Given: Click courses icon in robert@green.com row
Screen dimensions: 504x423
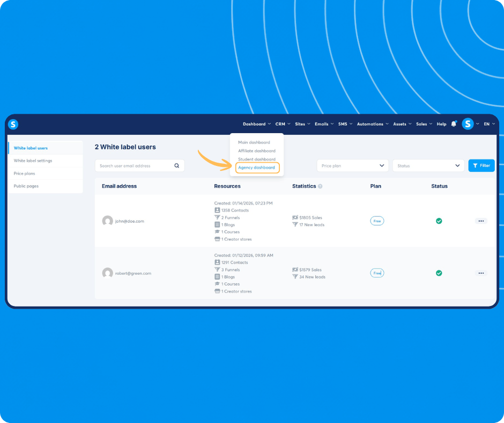Looking at the screenshot, I should coord(217,284).
